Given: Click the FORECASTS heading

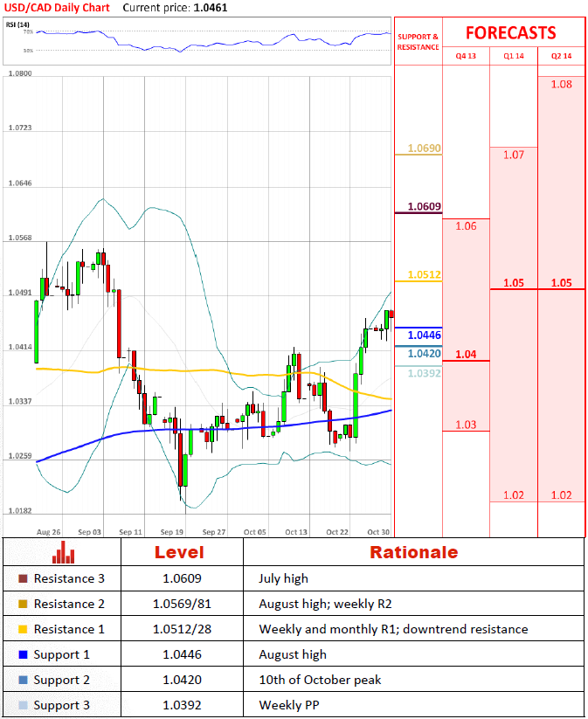Looking at the screenshot, I should (x=510, y=33).
